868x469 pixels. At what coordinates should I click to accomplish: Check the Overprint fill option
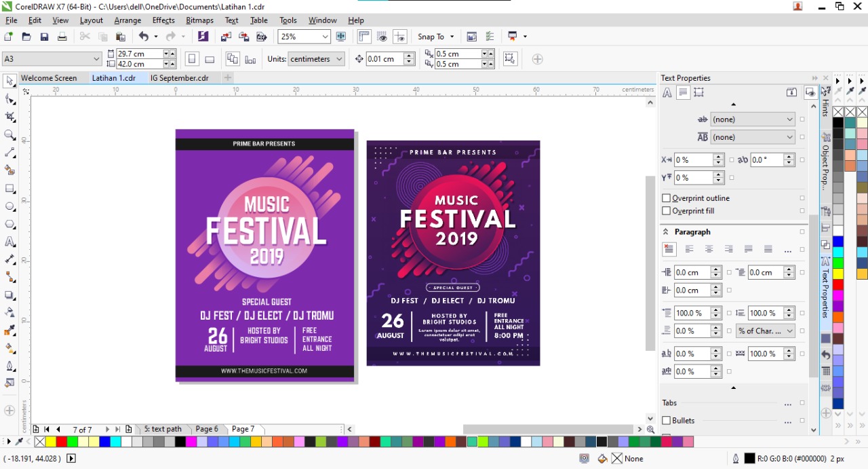[x=666, y=211]
